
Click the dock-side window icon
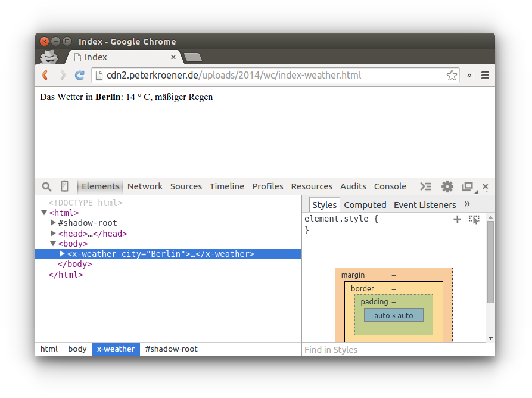(x=468, y=186)
